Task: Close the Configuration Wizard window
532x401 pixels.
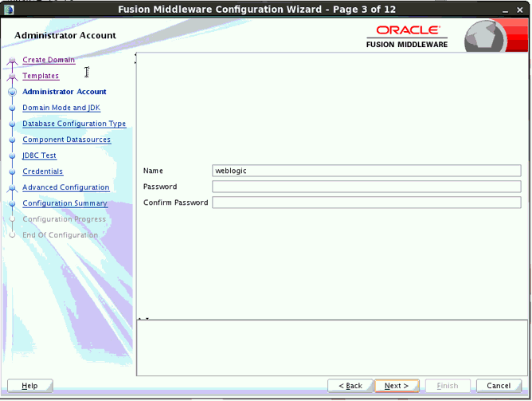Action: (x=520, y=10)
